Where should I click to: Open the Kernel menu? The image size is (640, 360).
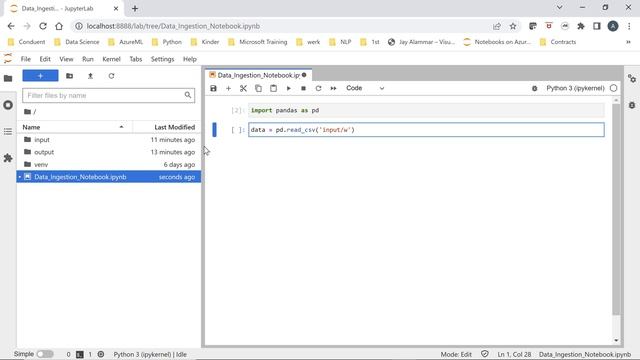(111, 59)
